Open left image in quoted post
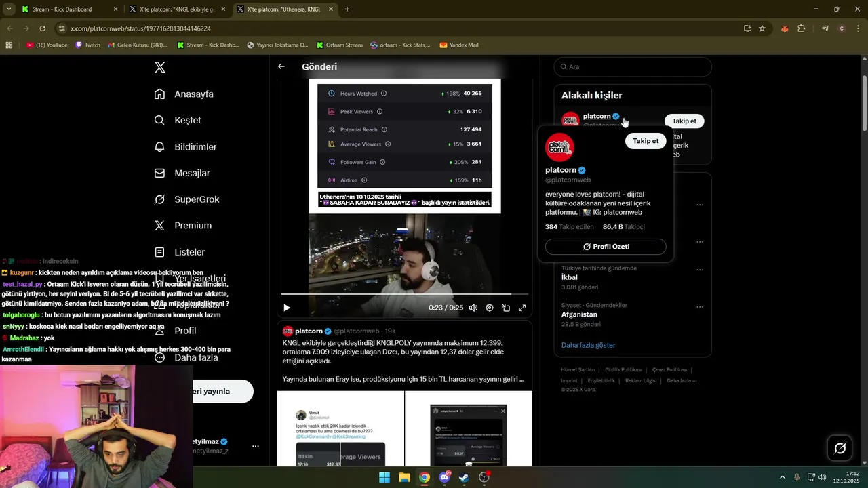The width and height of the screenshot is (868, 488). coord(340,428)
